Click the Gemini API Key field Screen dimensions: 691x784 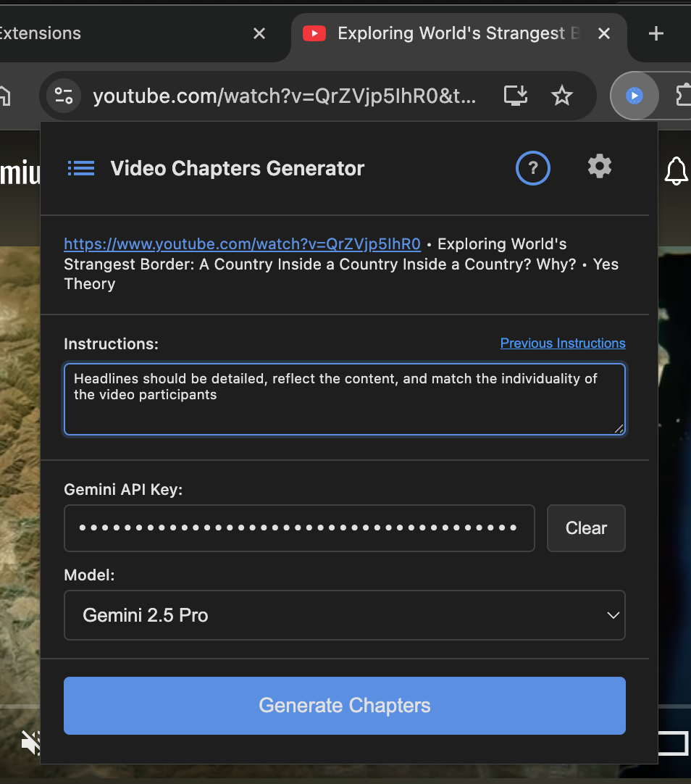click(x=299, y=528)
